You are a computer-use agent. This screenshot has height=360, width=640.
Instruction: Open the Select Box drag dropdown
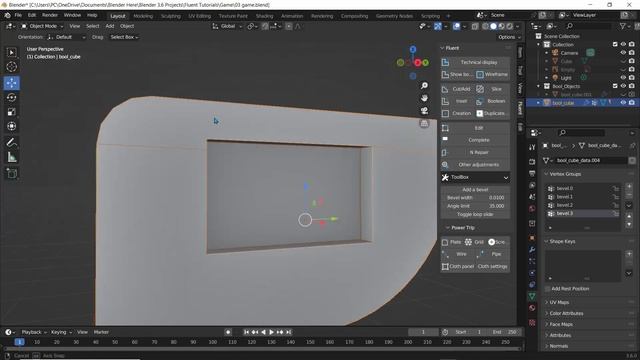124,37
